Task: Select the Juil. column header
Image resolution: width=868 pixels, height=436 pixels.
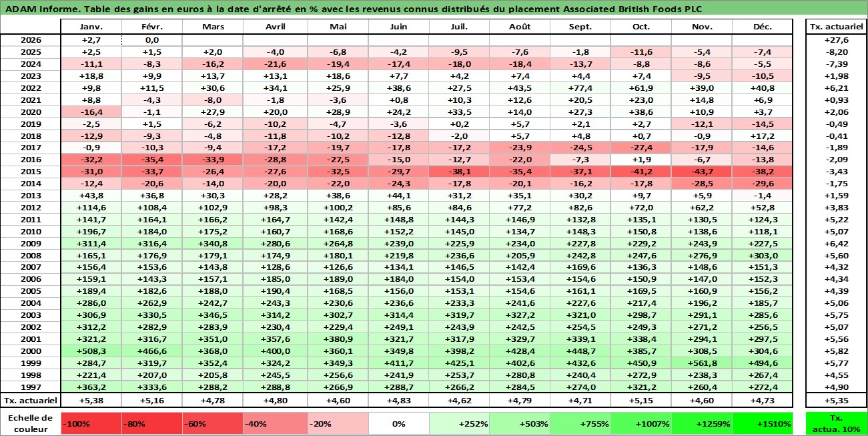Action: [x=459, y=27]
